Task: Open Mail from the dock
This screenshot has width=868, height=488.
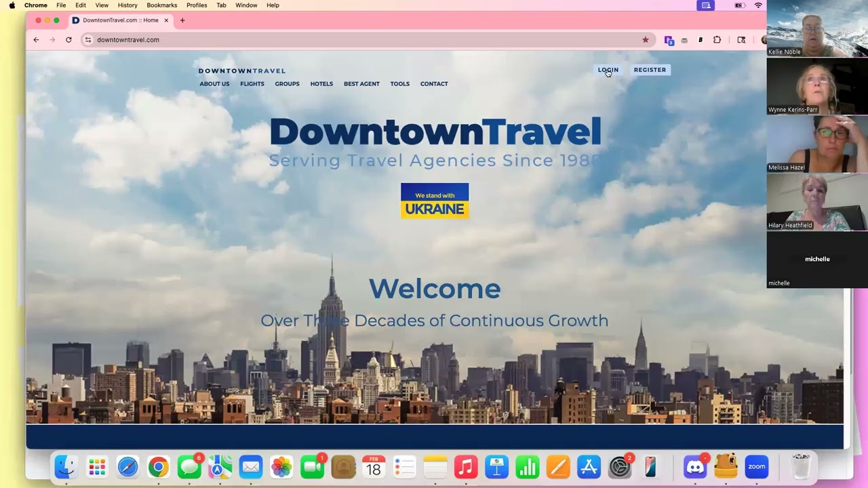Action: (251, 467)
